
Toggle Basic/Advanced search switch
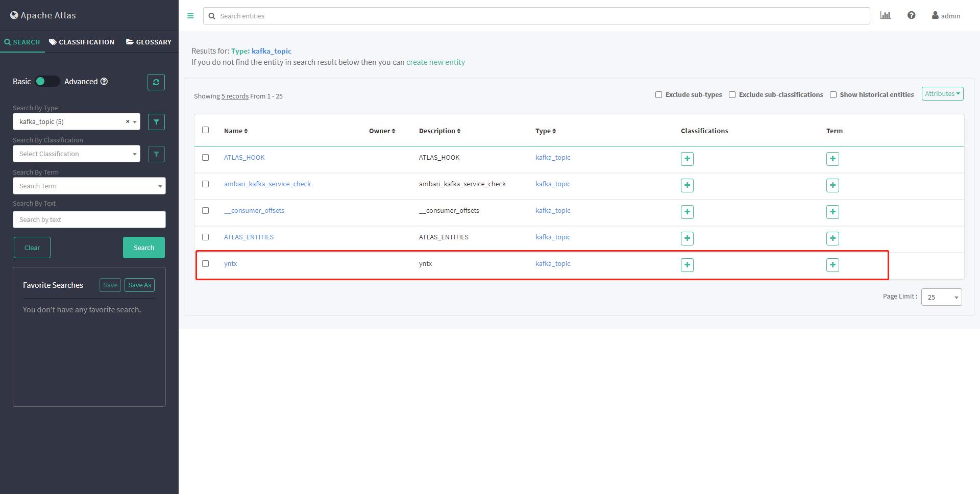(x=47, y=81)
